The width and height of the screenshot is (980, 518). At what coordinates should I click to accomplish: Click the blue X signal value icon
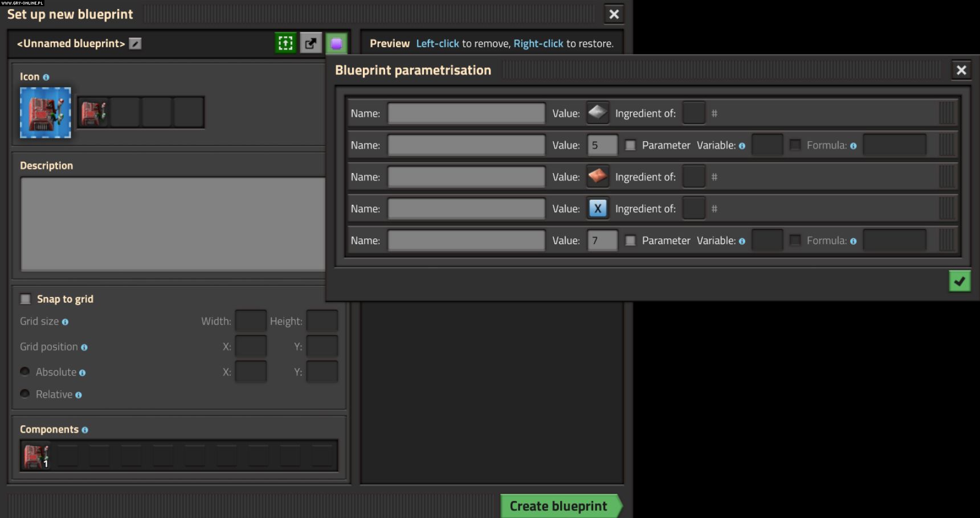coord(597,208)
